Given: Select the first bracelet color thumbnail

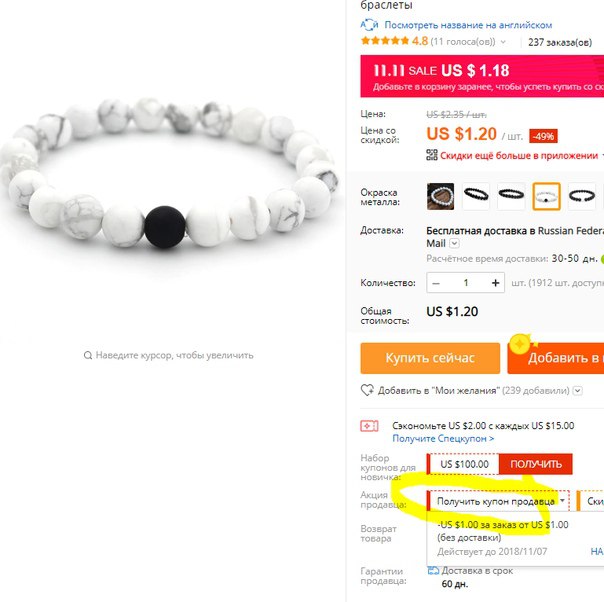Looking at the screenshot, I should 440,196.
